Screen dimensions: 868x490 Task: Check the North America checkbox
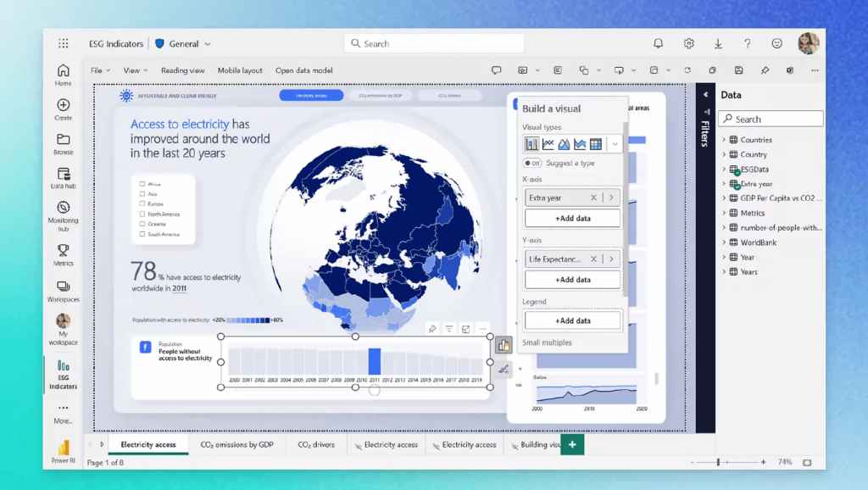pyautogui.click(x=142, y=214)
